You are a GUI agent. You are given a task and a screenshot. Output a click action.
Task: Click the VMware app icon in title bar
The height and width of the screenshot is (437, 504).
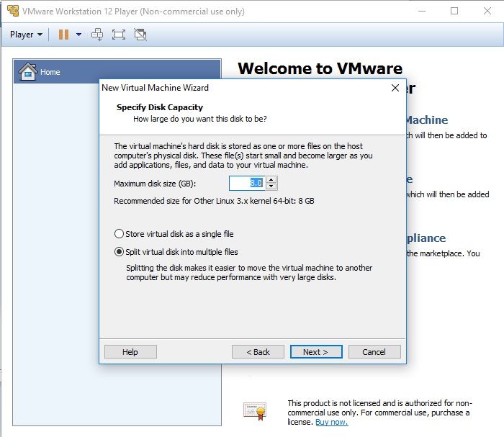pos(12,12)
